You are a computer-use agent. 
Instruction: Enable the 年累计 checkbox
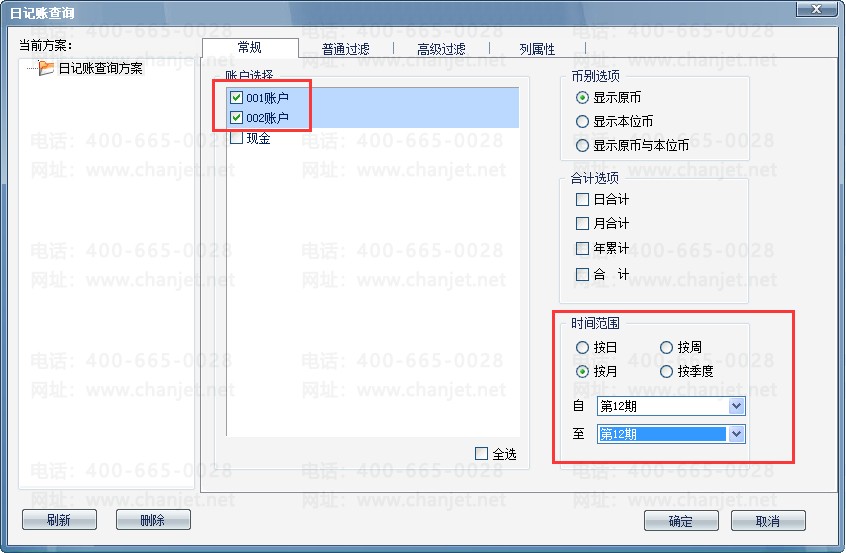pyautogui.click(x=582, y=248)
